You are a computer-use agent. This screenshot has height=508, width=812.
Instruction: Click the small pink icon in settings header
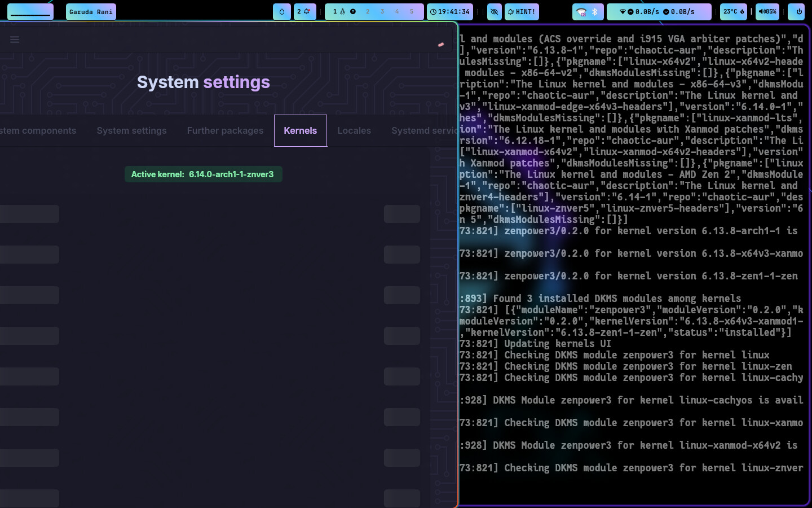point(441,44)
